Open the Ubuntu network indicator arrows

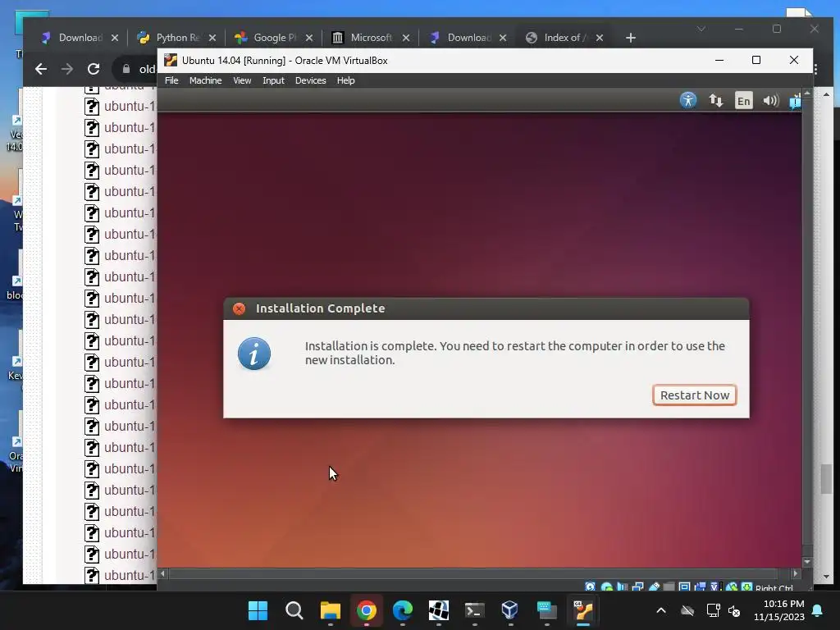click(715, 100)
